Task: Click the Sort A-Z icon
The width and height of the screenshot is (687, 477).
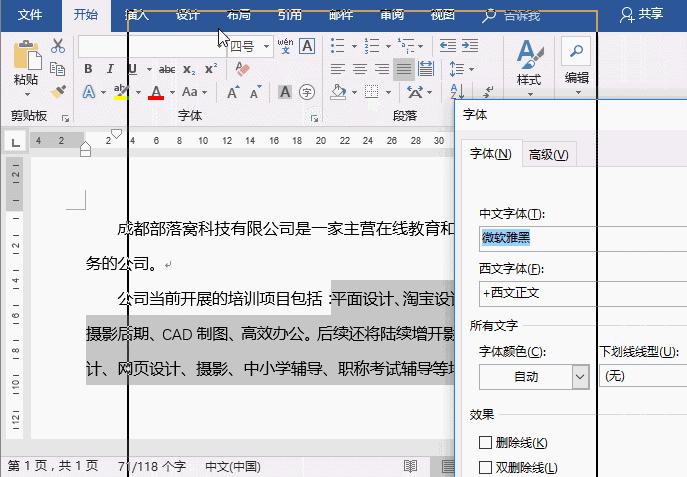Action: pos(457,92)
